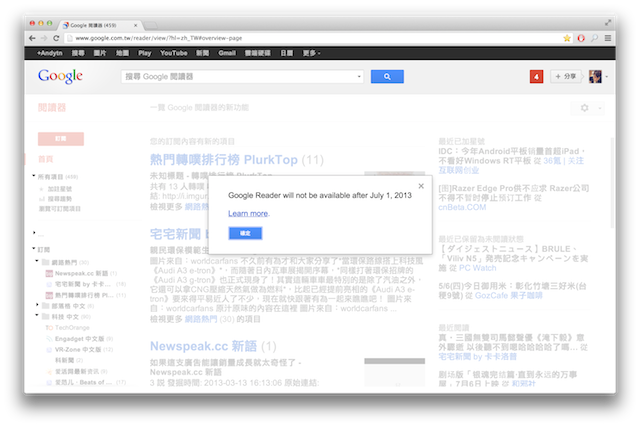Screen dimensions: 640x427
Task: Open Gmail from the Google bar
Action: tap(227, 52)
